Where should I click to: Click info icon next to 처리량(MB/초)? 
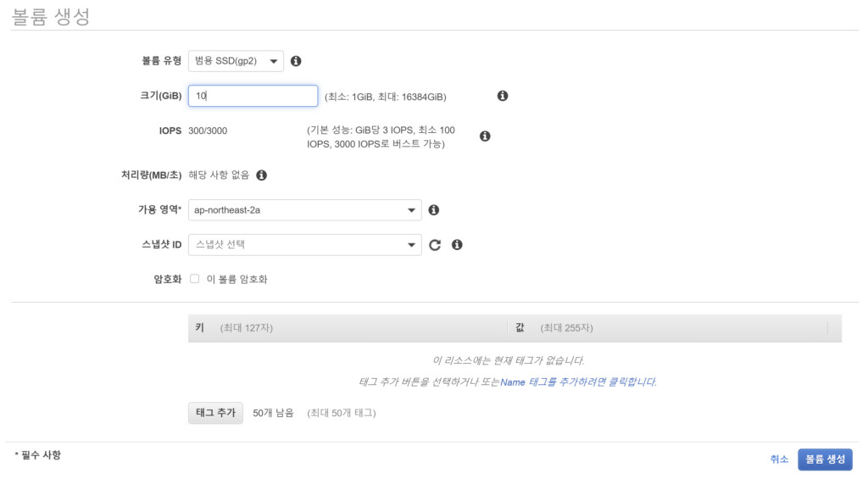point(261,175)
